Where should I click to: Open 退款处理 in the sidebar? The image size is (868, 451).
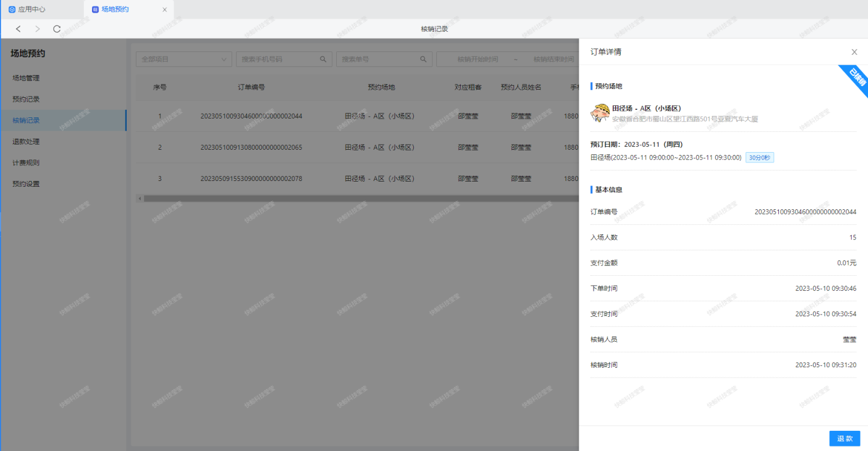pos(64,142)
